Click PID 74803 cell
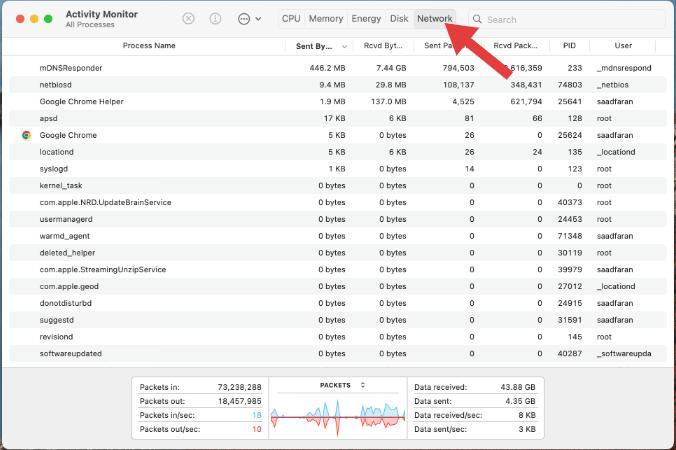 click(570, 84)
